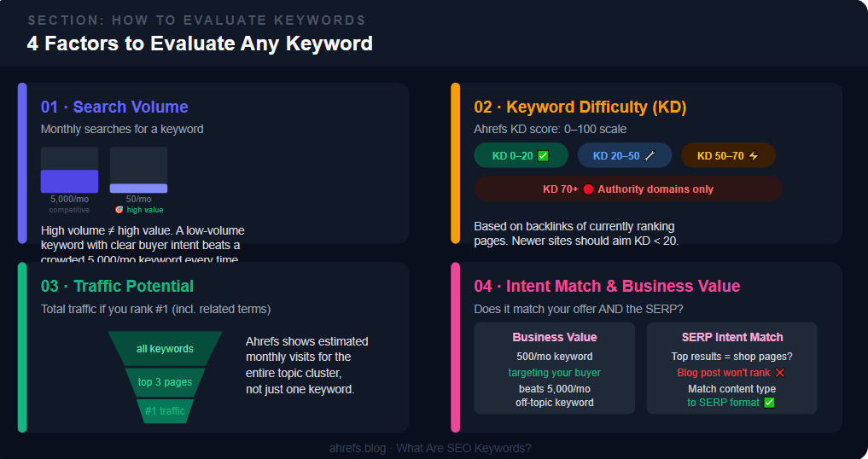Click the text Match content type
The width and height of the screenshot is (868, 459).
point(731,389)
